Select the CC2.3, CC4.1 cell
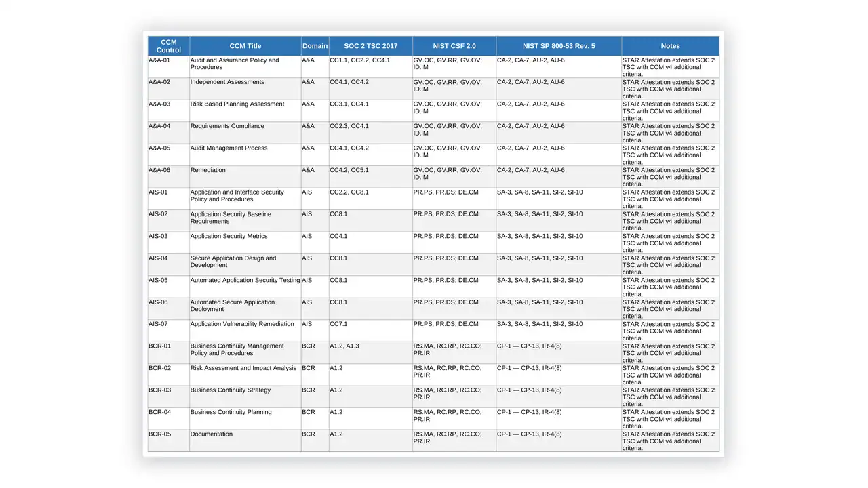This screenshot has width=868, height=488. click(371, 133)
